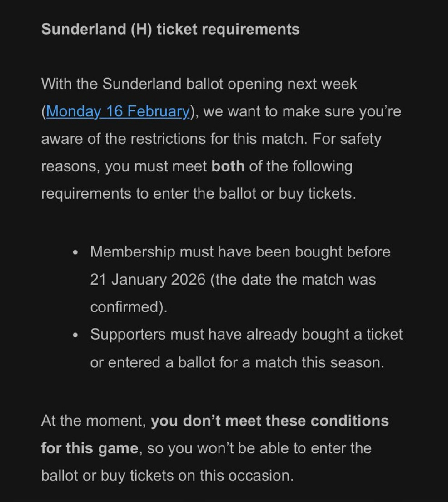Open the Monday 16 February link
The width and height of the screenshot is (448, 502).
[117, 111]
